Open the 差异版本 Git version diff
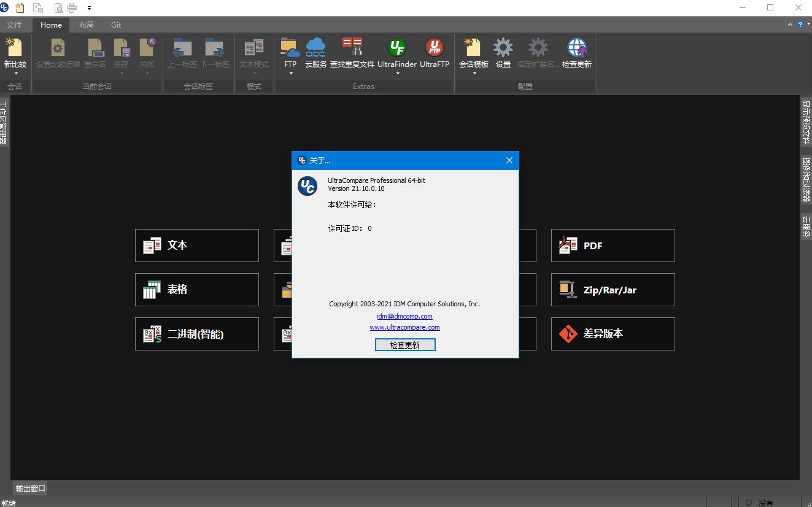 pyautogui.click(x=613, y=334)
